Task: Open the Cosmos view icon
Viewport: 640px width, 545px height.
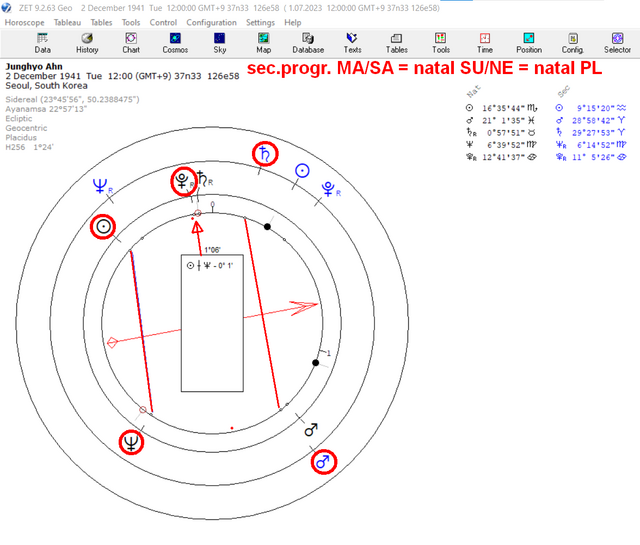Action: click(x=175, y=43)
